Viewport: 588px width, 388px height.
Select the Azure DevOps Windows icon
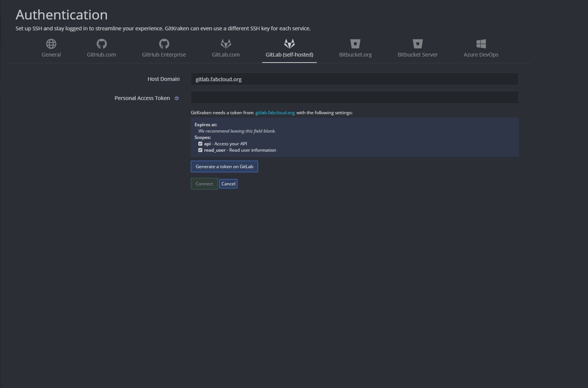click(481, 44)
